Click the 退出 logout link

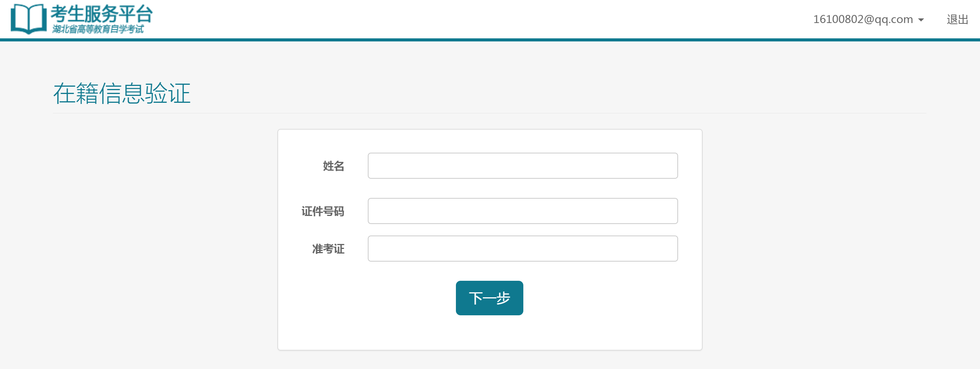click(957, 19)
